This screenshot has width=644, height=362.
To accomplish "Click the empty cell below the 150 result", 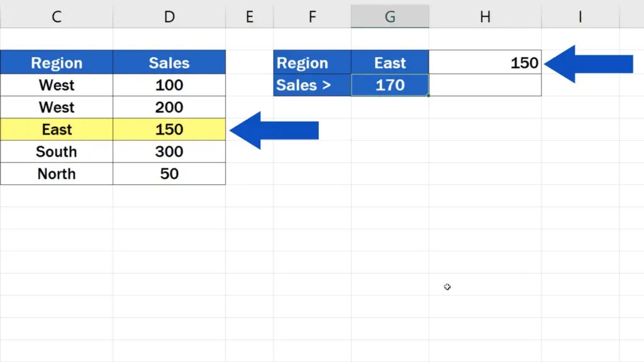I will (x=485, y=85).
